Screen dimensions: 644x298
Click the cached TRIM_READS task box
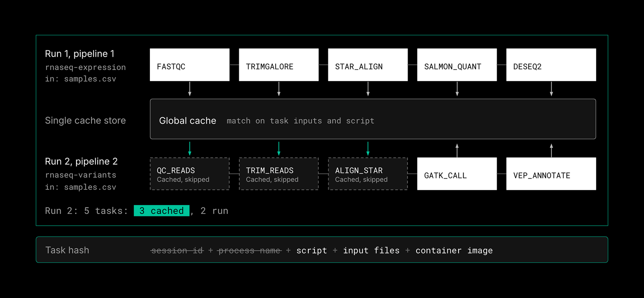(279, 174)
